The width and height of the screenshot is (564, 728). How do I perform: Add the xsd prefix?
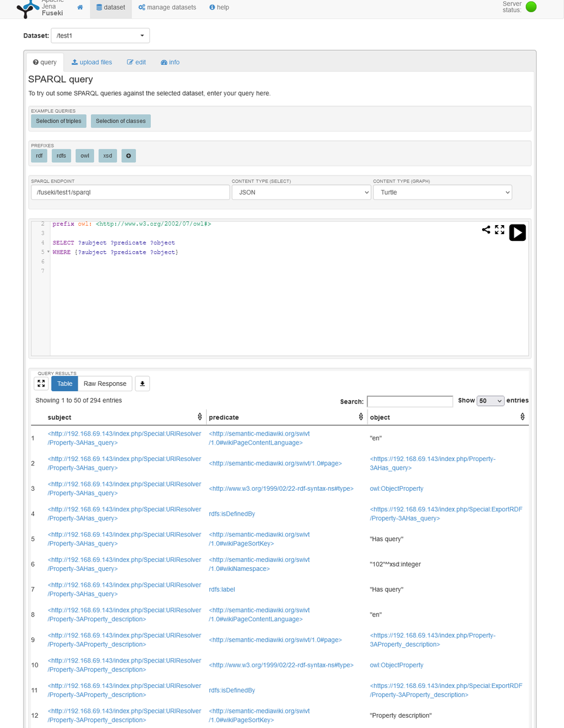[x=107, y=156]
